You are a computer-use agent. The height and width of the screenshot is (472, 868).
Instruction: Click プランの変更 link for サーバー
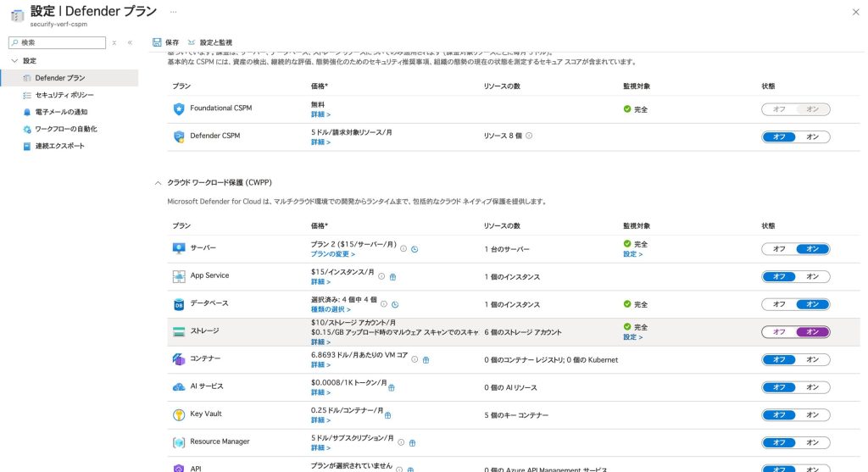point(332,254)
